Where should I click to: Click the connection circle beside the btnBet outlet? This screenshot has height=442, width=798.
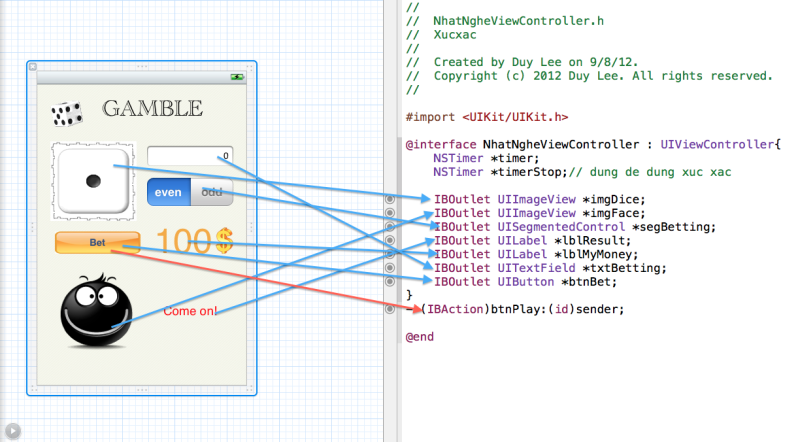coord(390,282)
